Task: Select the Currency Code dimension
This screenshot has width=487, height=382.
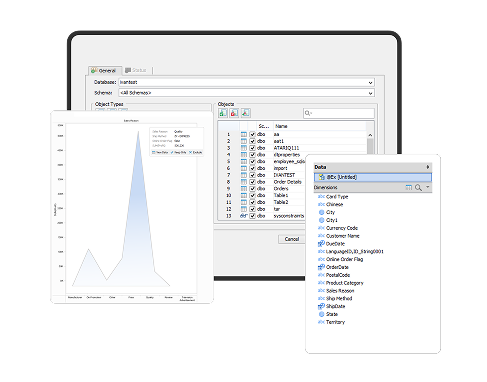Action: click(342, 228)
